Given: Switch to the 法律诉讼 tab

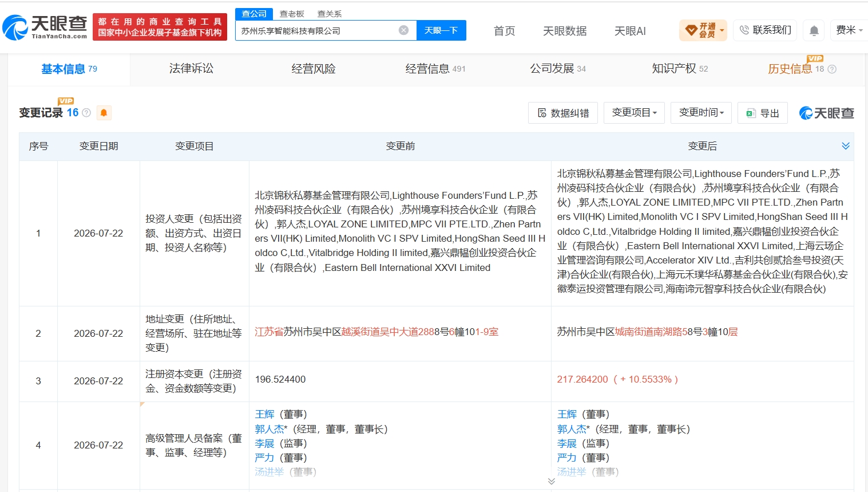Looking at the screenshot, I should [x=191, y=69].
